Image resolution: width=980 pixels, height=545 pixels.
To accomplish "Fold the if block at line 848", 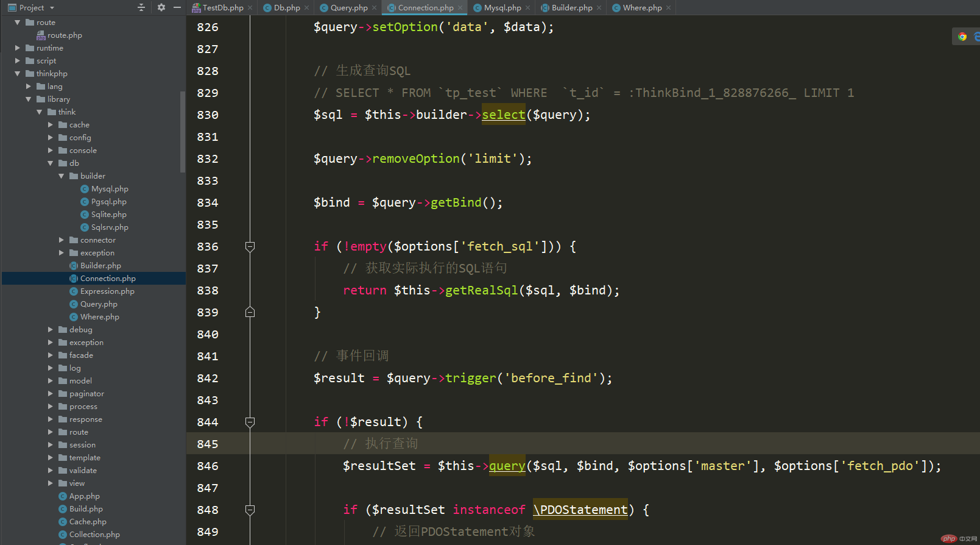I will [250, 510].
